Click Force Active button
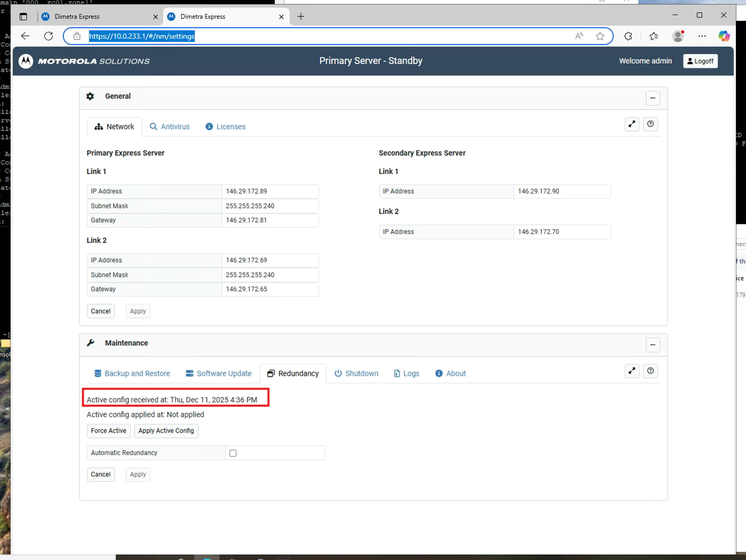This screenshot has height=560, width=746. click(109, 430)
